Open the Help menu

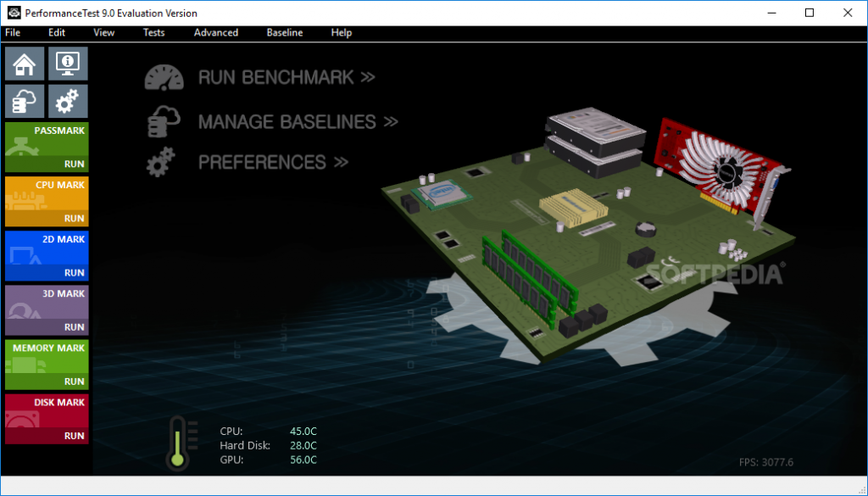(x=342, y=33)
